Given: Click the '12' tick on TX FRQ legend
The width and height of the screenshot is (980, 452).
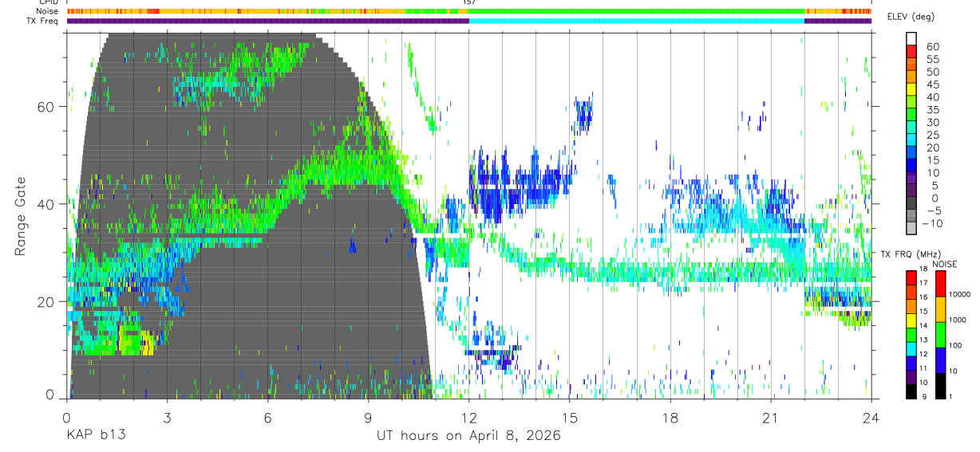Looking at the screenshot, I should pyautogui.click(x=925, y=355).
